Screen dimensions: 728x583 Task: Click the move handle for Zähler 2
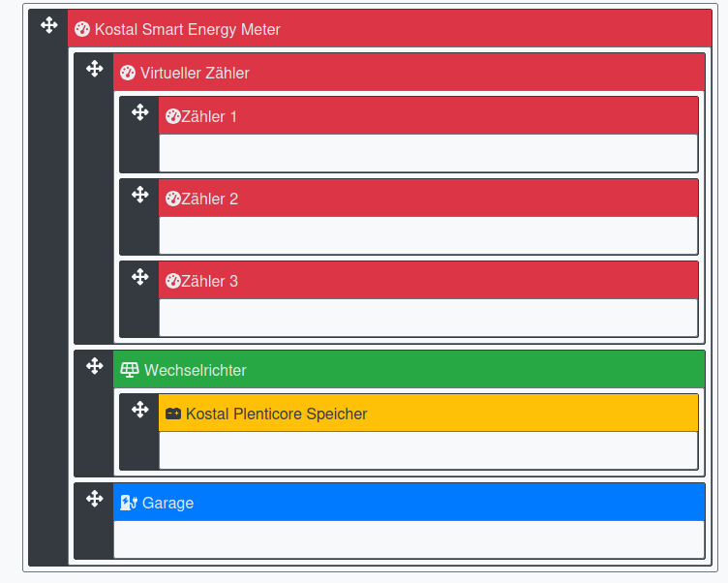139,195
